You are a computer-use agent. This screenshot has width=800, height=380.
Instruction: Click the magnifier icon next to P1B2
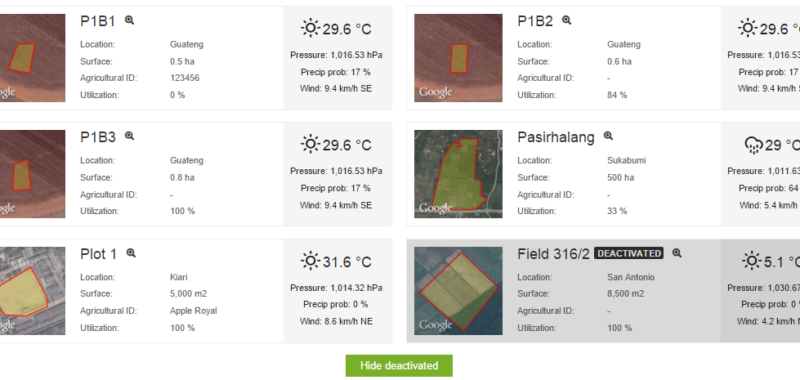pos(566,20)
